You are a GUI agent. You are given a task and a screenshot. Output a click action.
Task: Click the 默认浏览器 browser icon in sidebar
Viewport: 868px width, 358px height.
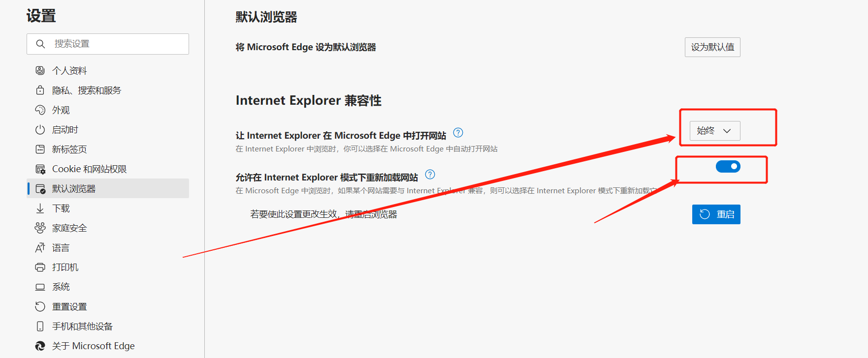40,189
